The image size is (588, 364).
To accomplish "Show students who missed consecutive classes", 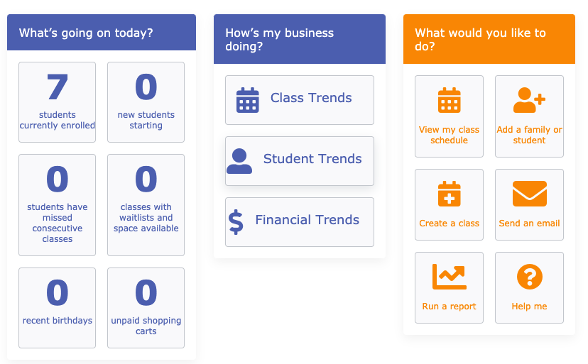I will pyautogui.click(x=57, y=204).
